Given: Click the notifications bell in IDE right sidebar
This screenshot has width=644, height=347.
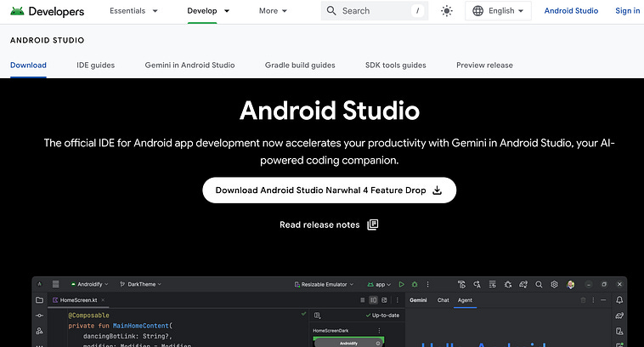Looking at the screenshot, I should point(619,300).
